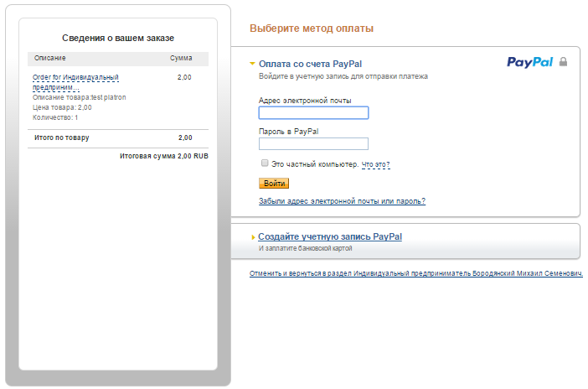Expand the arrow beside Создайте учетную запись PayPal
The image size is (588, 389).
(253, 237)
